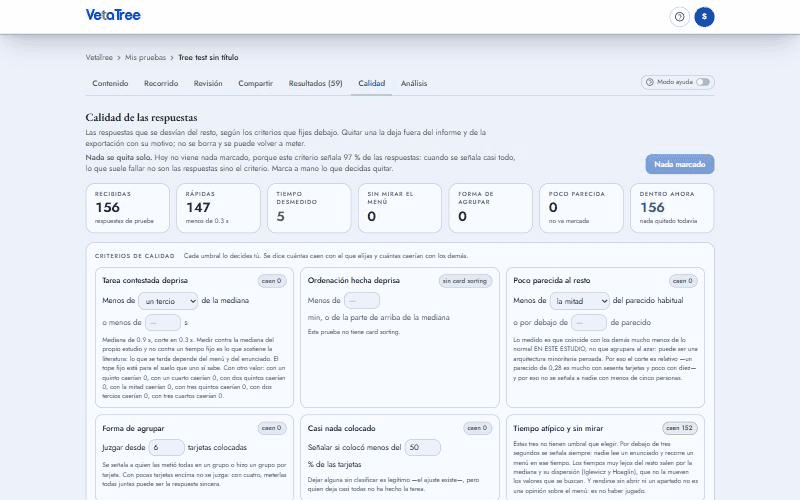Screen dimensions: 800x500
Task: Focus the 'Juzgar desde' tarjetas field
Action: pyautogui.click(x=166, y=447)
